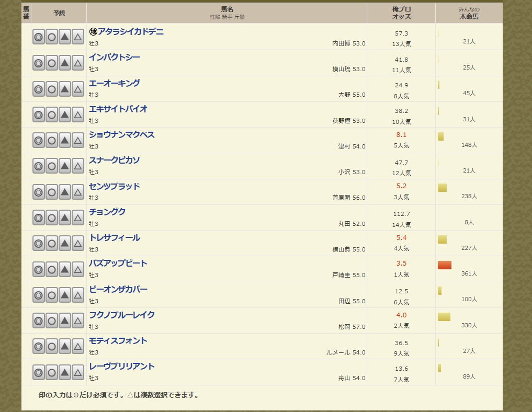
Task: Set single circle ○ on ビーオンザカバー
Action: point(52,295)
